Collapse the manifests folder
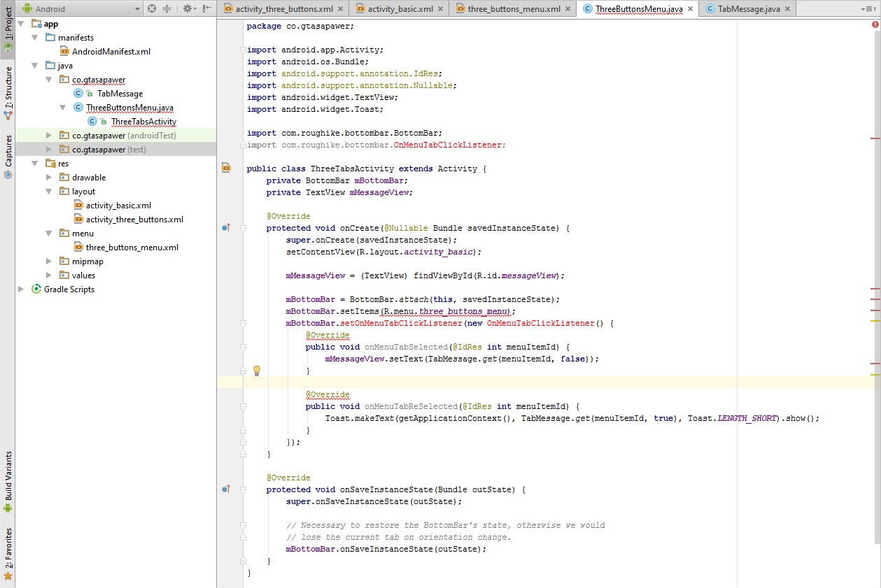The width and height of the screenshot is (881, 588). (x=35, y=37)
